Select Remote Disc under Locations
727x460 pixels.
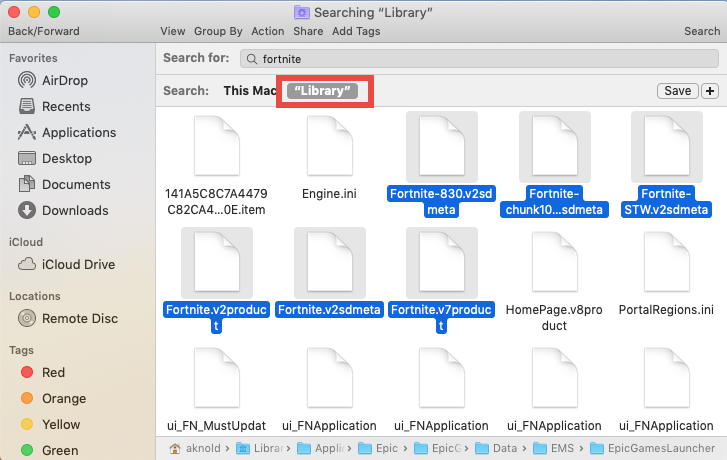coord(68,319)
